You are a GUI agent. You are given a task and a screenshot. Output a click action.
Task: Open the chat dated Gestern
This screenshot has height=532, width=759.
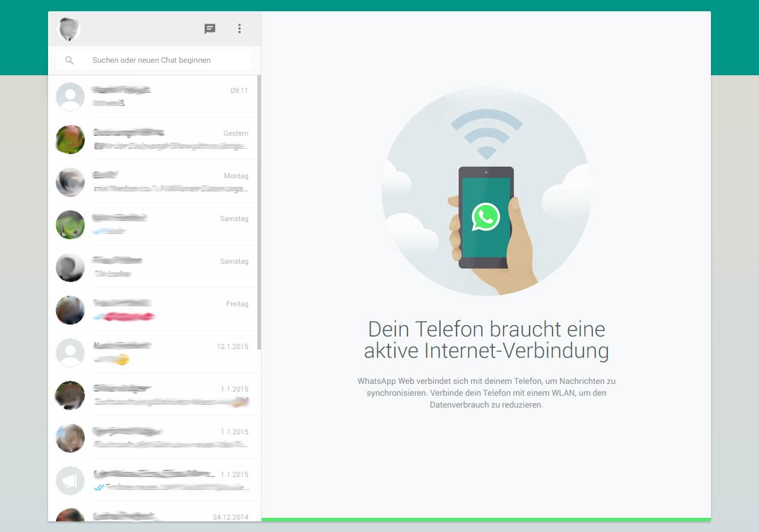click(153, 139)
